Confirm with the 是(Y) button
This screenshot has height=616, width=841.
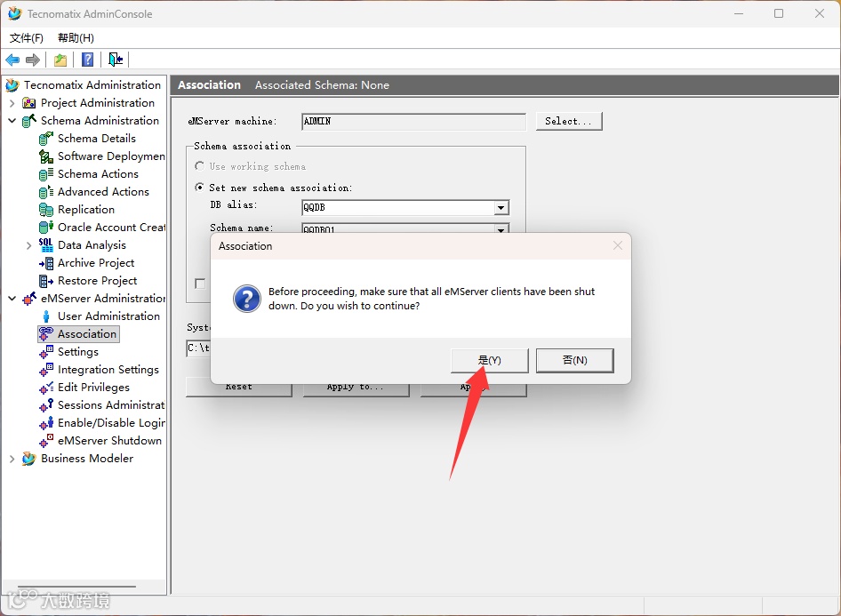[490, 360]
